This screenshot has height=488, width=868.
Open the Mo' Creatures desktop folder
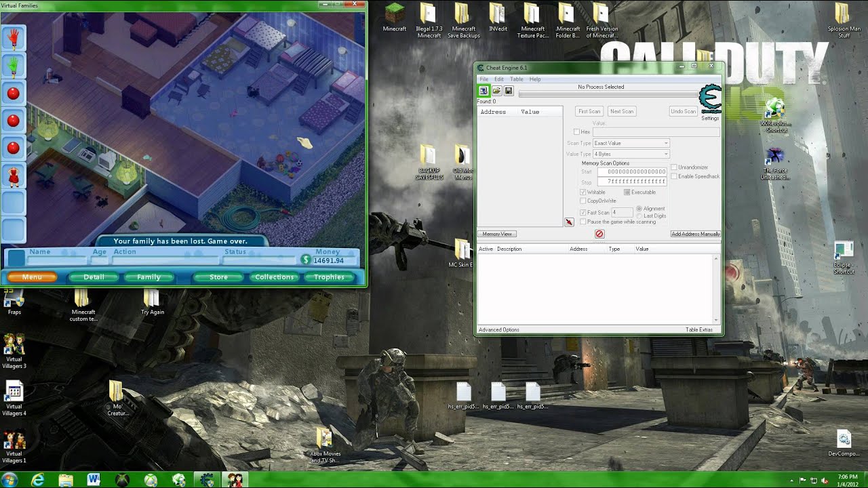pyautogui.click(x=117, y=399)
